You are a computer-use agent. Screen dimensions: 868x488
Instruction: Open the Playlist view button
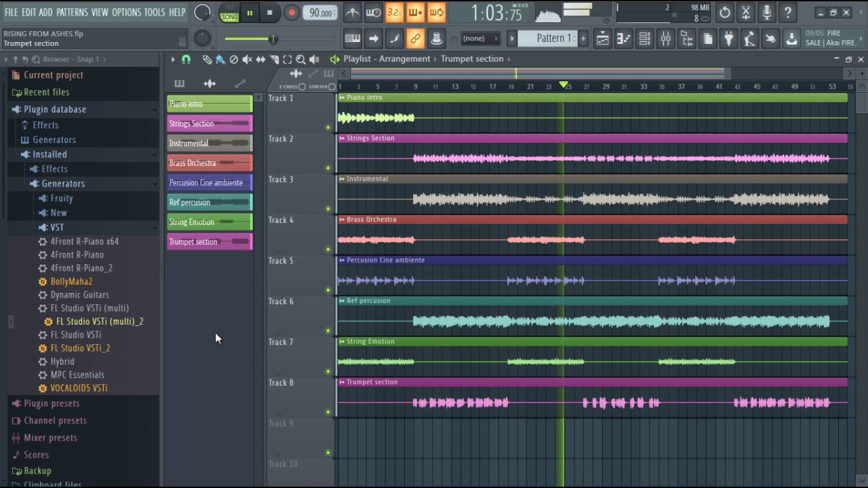602,39
